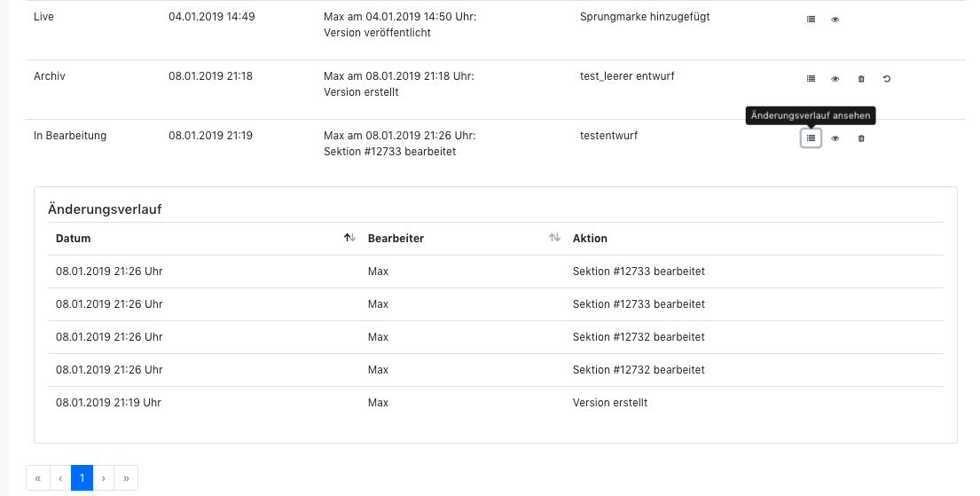Go to next page with › button

104,478
